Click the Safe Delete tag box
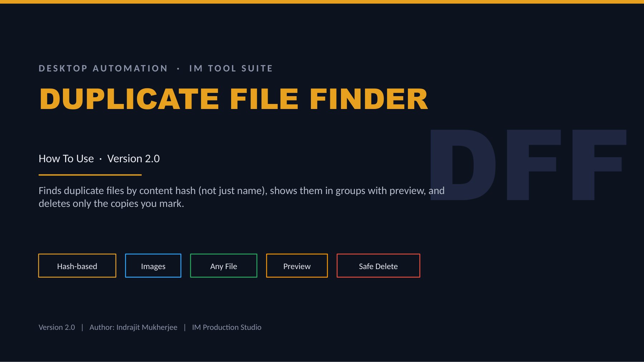This screenshot has height=362, width=644. coord(378,266)
